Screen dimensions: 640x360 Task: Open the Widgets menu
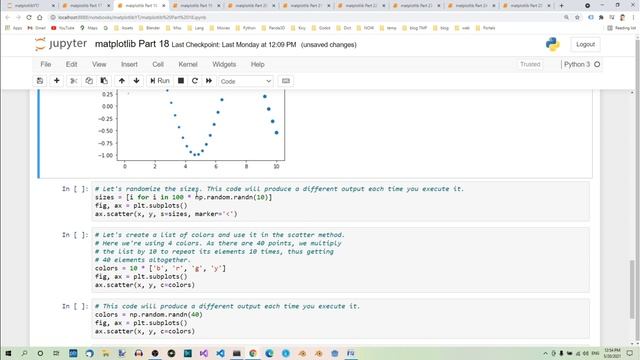pyautogui.click(x=224, y=64)
